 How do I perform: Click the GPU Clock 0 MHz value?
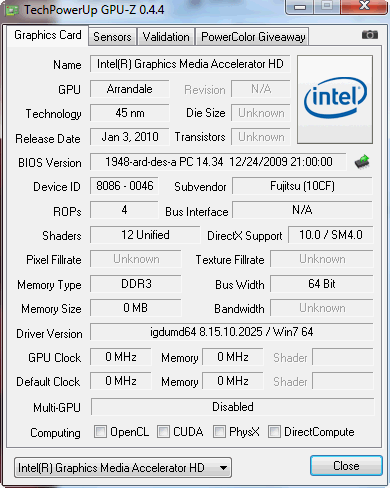[121, 357]
